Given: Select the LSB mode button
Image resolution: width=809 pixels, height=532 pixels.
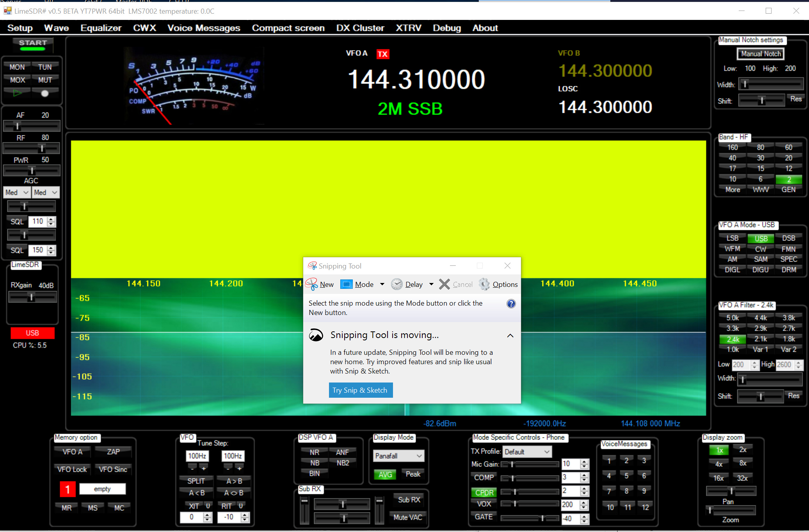Looking at the screenshot, I should [732, 238].
